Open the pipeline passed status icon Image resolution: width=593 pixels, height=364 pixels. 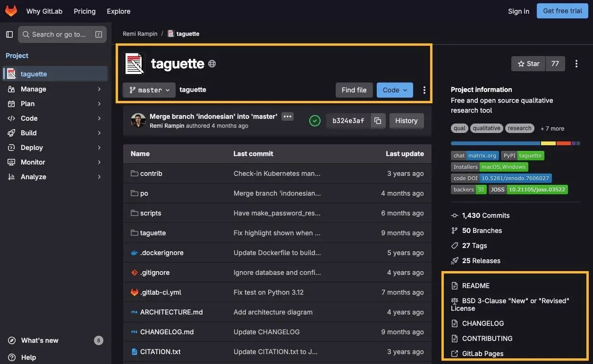[x=315, y=121]
